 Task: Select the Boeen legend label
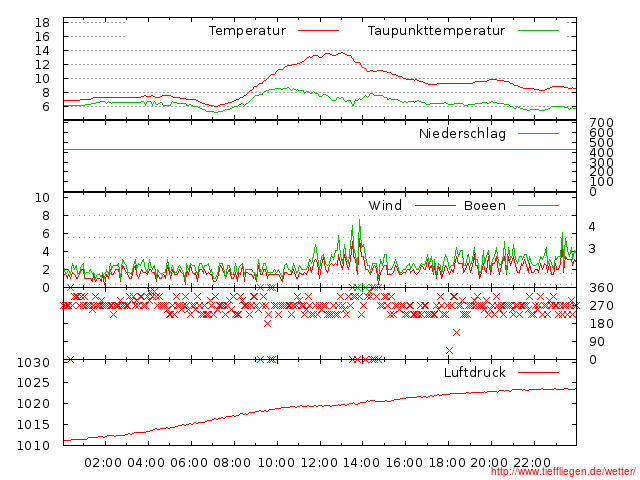click(x=484, y=205)
